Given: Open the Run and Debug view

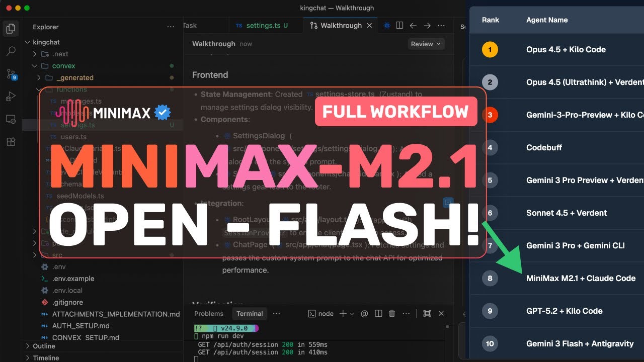Looking at the screenshot, I should pyautogui.click(x=11, y=97).
